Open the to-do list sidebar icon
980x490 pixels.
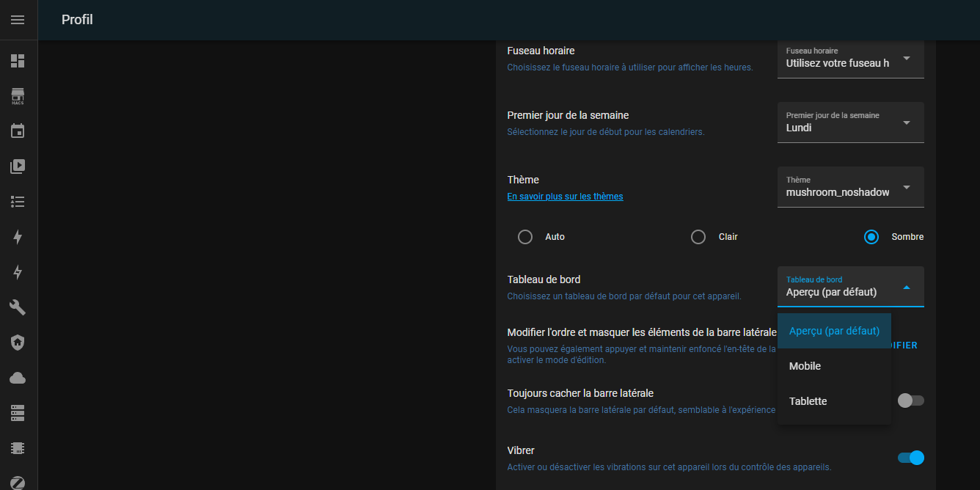18,202
